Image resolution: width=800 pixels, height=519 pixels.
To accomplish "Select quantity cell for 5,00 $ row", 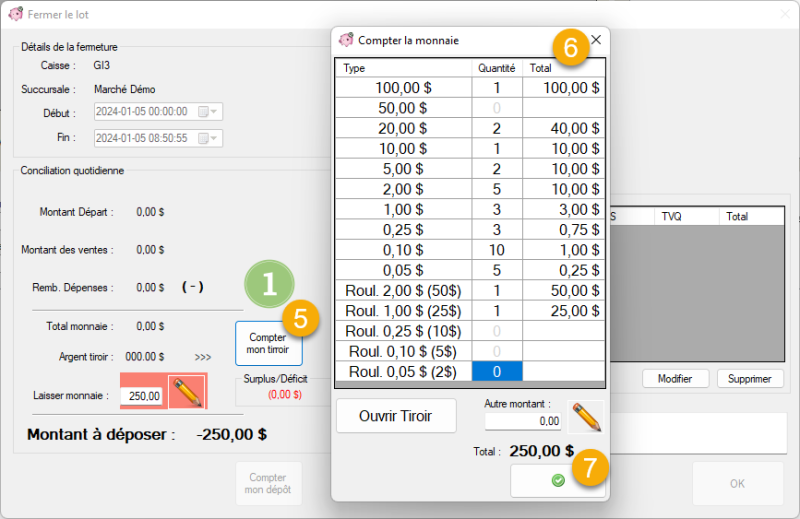I will pos(497,169).
